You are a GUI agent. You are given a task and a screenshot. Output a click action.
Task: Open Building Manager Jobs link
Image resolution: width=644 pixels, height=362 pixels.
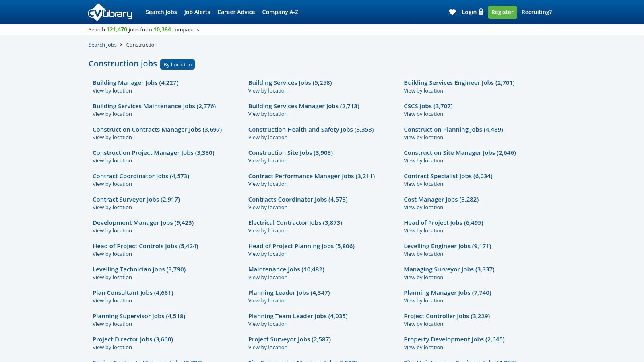point(135,83)
